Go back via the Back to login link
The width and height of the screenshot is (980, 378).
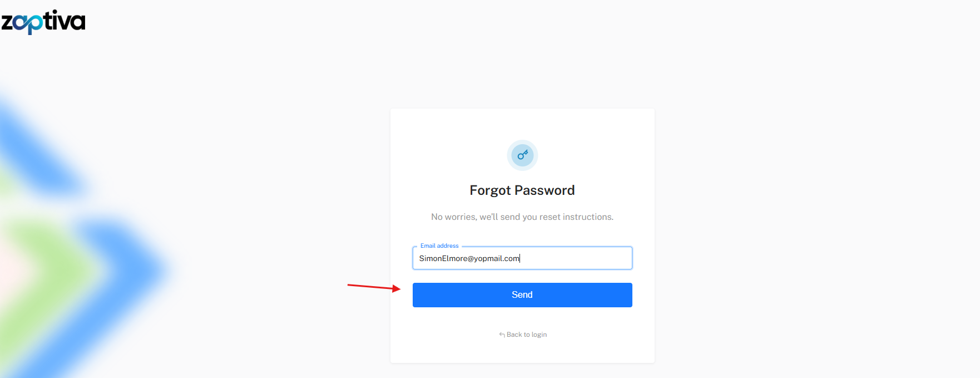click(x=526, y=335)
